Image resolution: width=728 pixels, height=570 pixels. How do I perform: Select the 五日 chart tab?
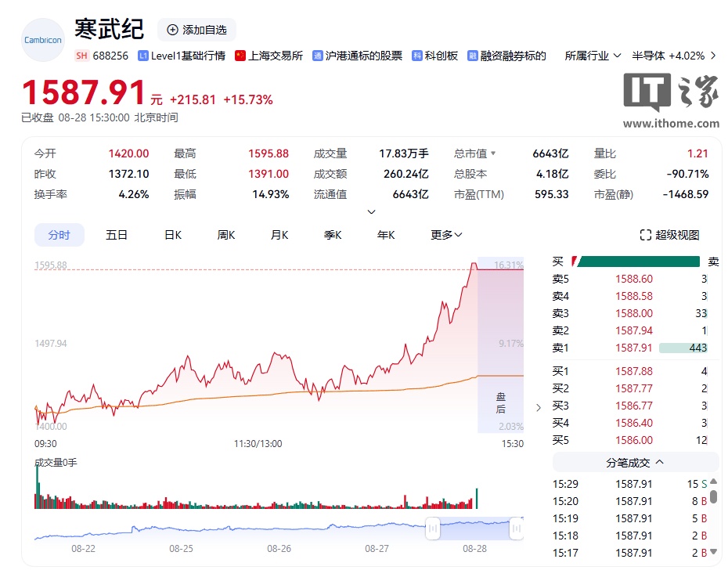click(x=117, y=235)
